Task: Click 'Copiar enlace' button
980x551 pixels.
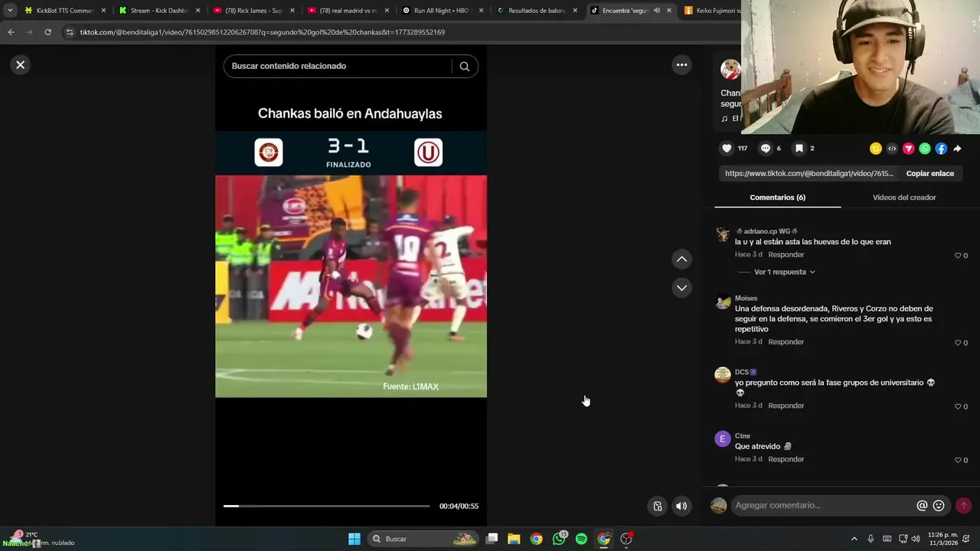Action: (929, 174)
